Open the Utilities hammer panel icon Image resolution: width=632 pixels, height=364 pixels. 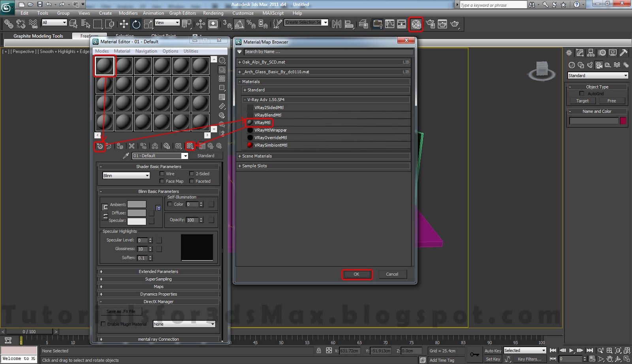(x=624, y=53)
